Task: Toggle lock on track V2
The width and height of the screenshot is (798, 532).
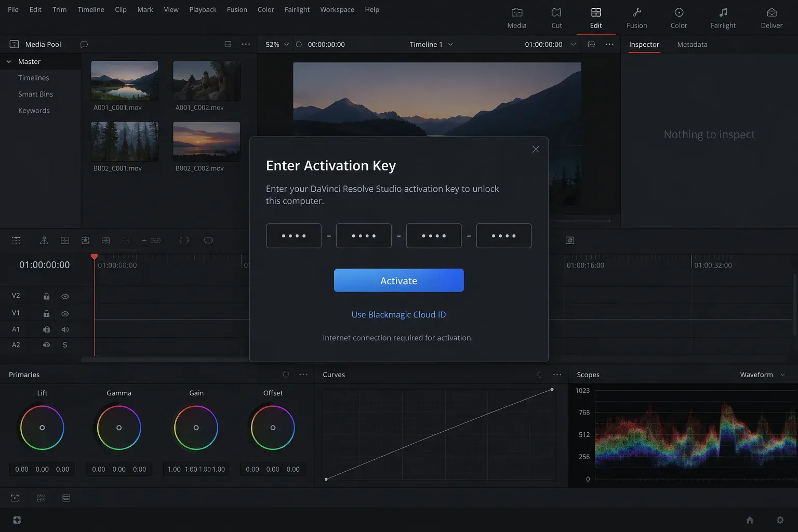Action: pos(46,296)
